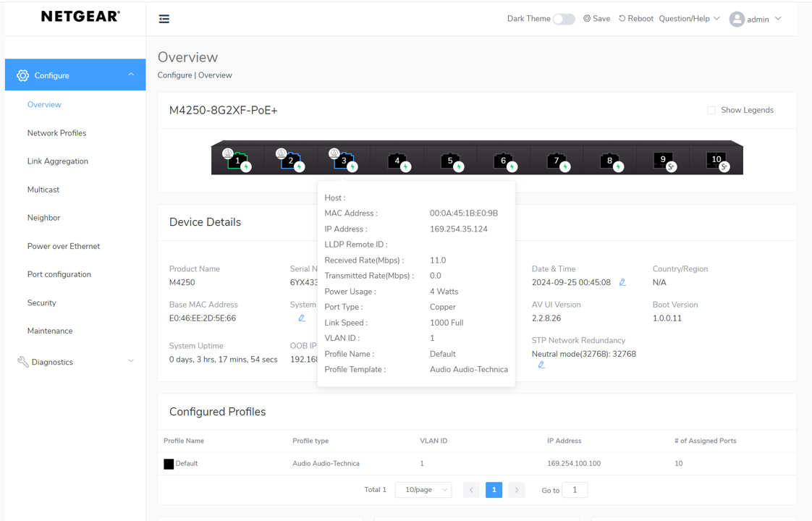Click the Audio-Technica badge on port 1

228,153
